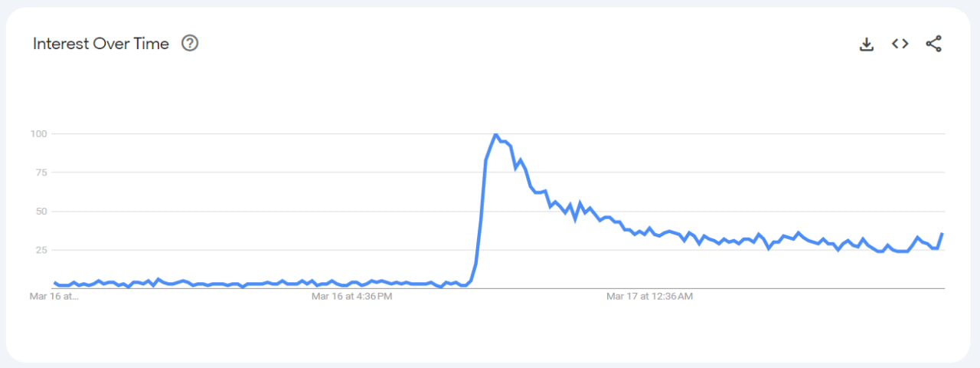Click the 75 label on the y-axis
Screen dimensions: 980x368
41,172
